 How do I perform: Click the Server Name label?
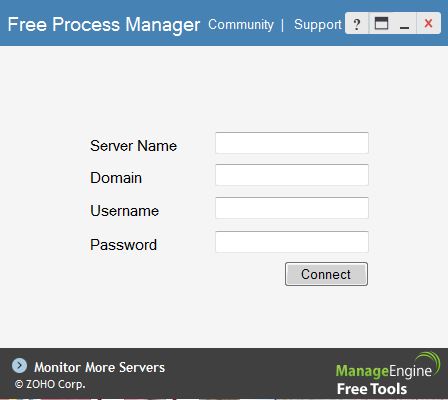coord(133,146)
